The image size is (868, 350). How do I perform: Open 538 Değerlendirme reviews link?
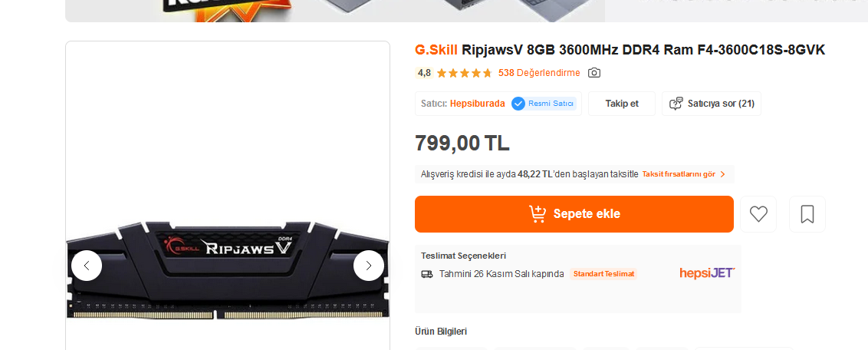(x=539, y=73)
